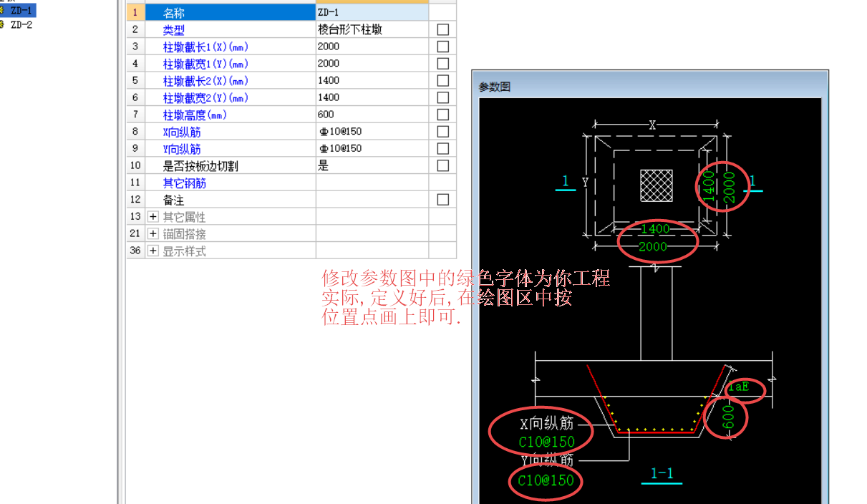Toggle checkbox in the 备注 row
867x504 pixels.
pyautogui.click(x=443, y=200)
